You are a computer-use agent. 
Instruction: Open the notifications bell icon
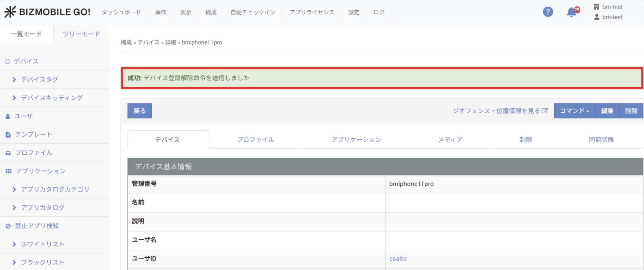click(572, 12)
